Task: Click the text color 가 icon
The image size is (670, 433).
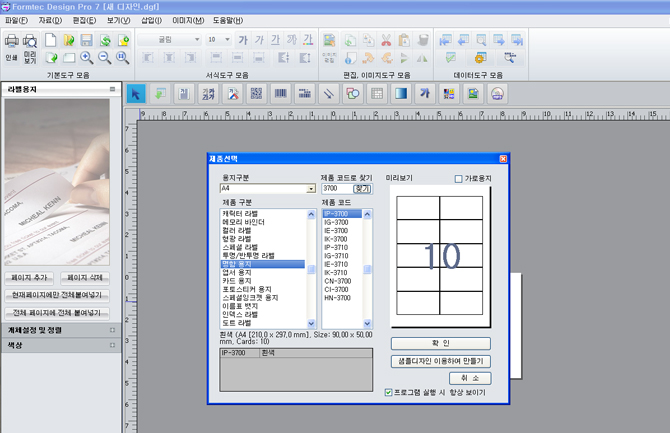Action: click(x=308, y=40)
